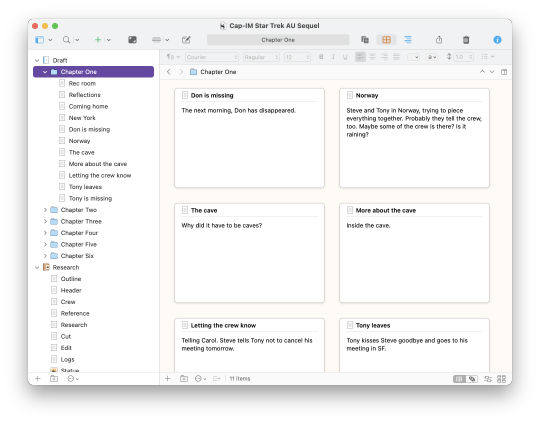540x422 pixels.
Task: Collapse the Draft folder
Action: (37, 60)
